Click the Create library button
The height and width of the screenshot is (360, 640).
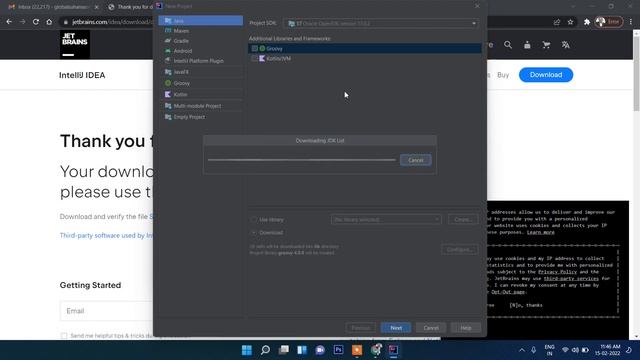[463, 220]
